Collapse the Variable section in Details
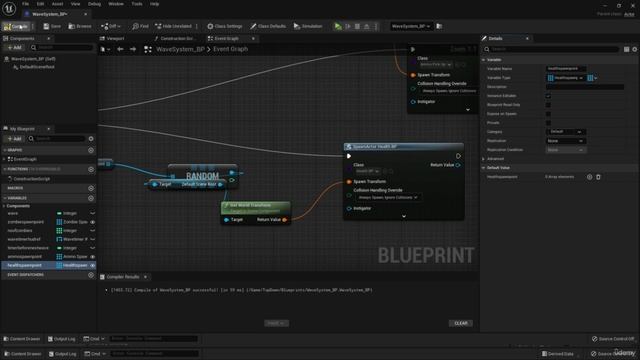This screenshot has height=360, width=640. tap(484, 60)
